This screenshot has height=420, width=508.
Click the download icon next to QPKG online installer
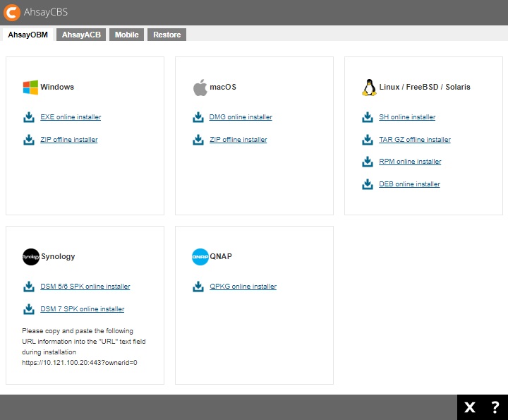198,287
